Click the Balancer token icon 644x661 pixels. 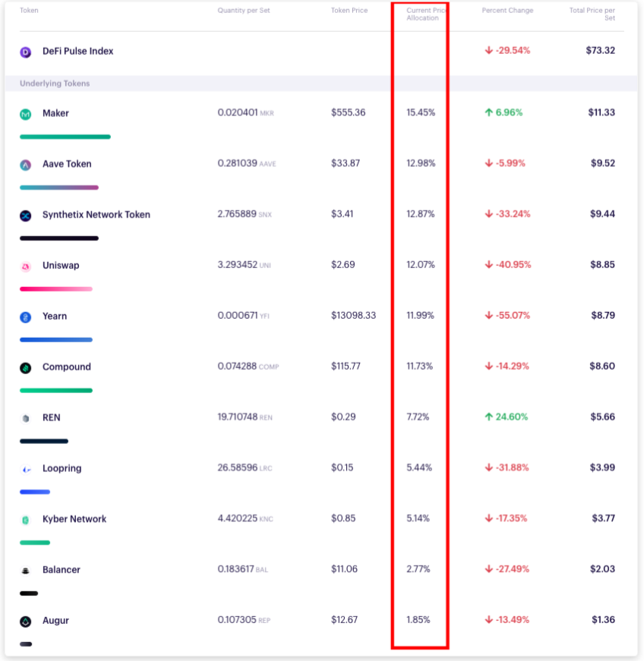(26, 571)
